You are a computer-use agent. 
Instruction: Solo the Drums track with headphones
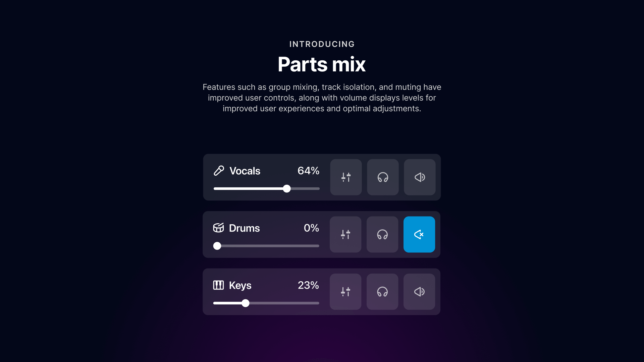point(382,234)
